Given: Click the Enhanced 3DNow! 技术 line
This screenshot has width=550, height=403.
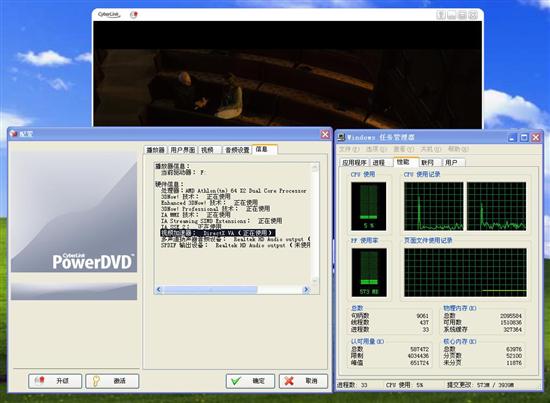Looking at the screenshot, I should pos(209,203).
